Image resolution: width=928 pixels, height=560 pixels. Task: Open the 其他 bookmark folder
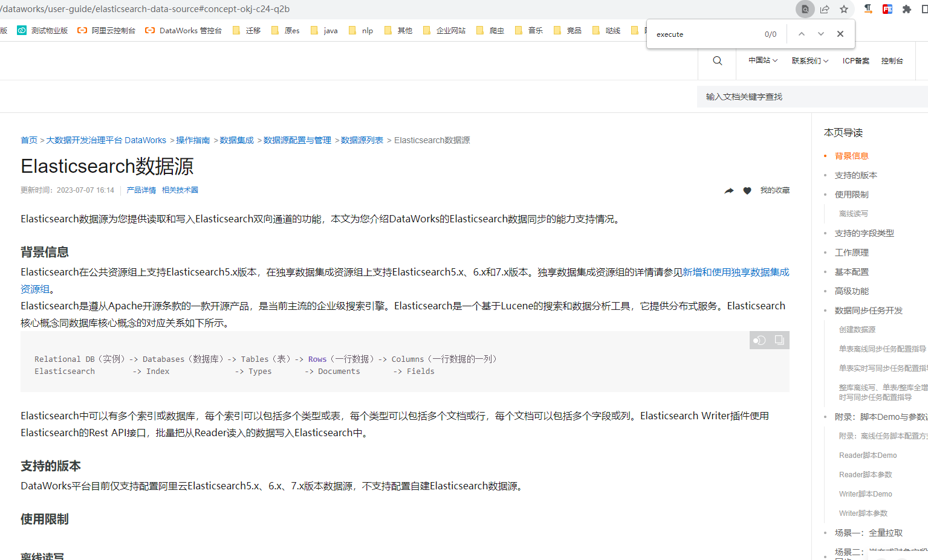[398, 30]
